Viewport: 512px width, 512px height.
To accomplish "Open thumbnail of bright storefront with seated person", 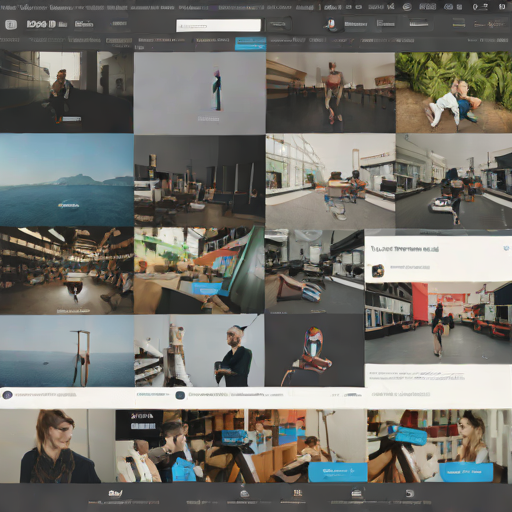I will [x=330, y=181].
